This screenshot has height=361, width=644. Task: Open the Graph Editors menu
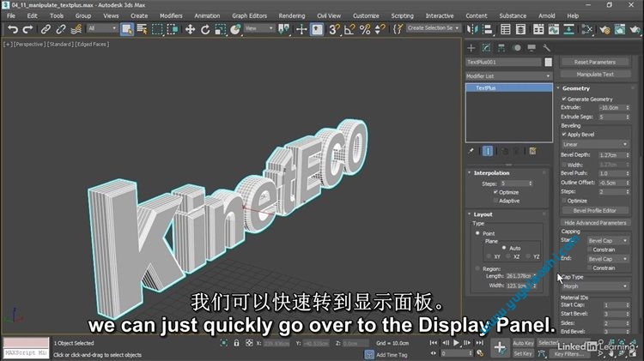point(249,15)
